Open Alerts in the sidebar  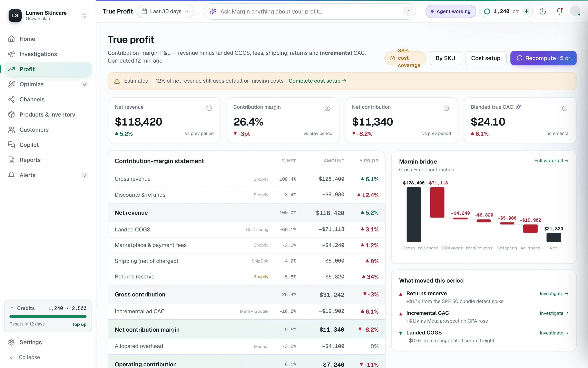point(48,175)
